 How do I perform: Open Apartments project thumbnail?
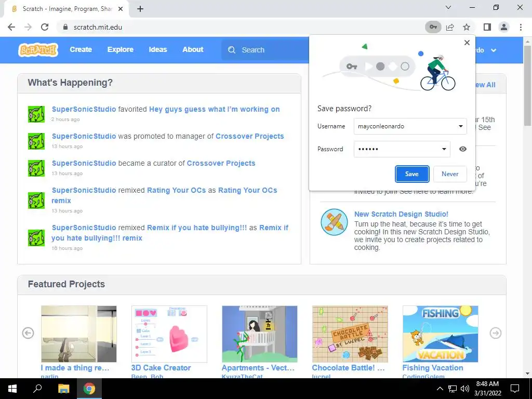coord(260,334)
